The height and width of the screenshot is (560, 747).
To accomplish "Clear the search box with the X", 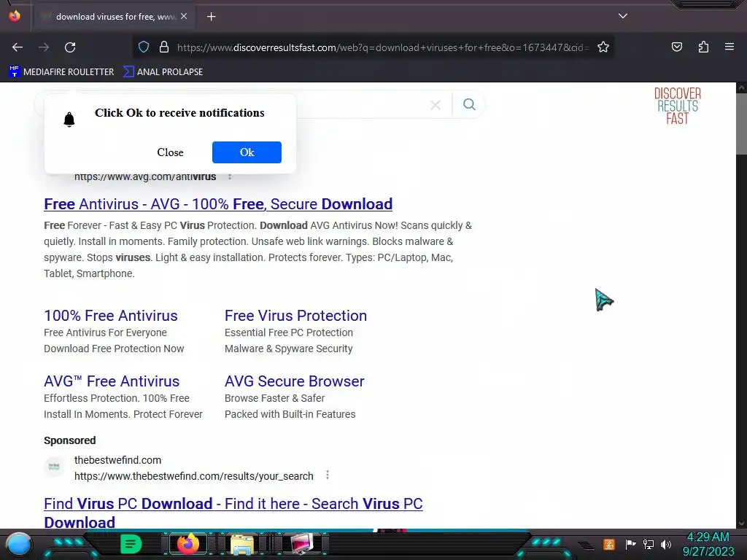I will pos(435,105).
